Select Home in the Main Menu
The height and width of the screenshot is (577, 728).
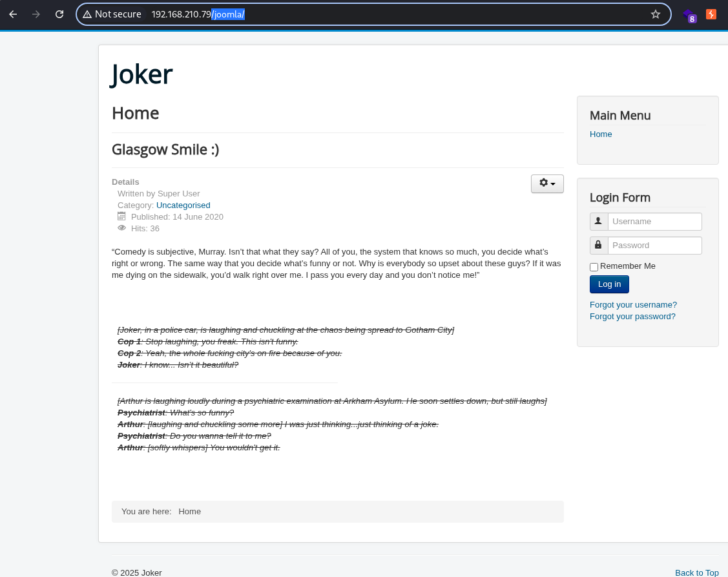(x=601, y=134)
